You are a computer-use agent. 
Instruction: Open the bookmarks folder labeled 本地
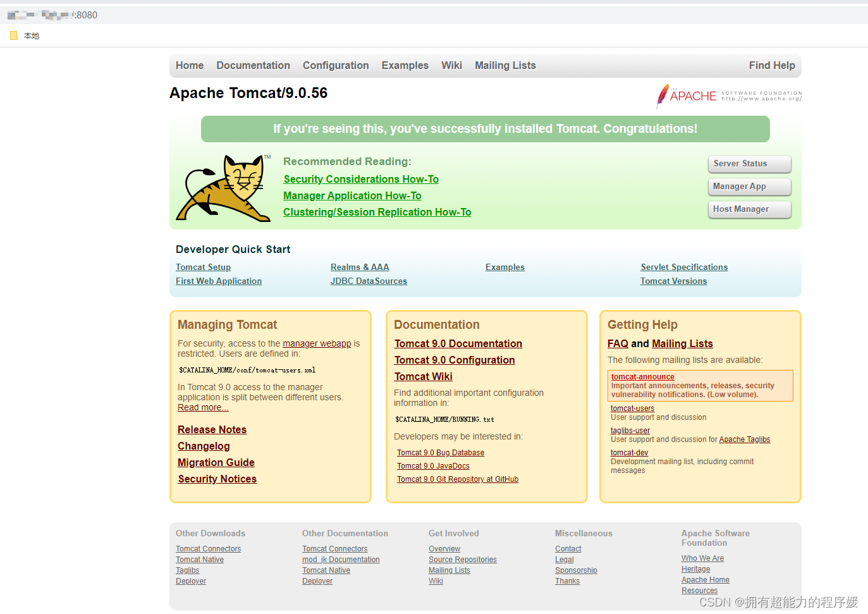click(25, 36)
